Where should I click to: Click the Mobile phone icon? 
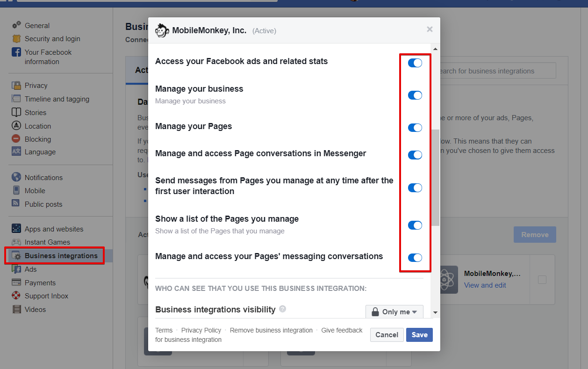tap(16, 190)
